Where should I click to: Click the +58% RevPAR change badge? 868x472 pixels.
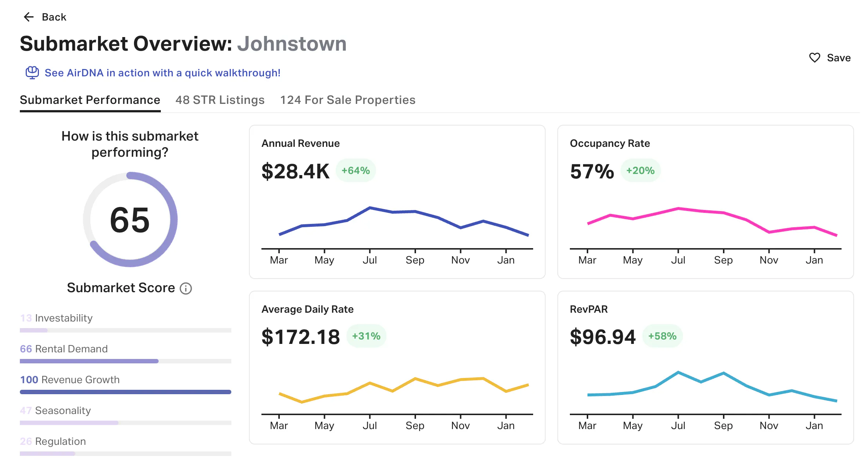pyautogui.click(x=662, y=336)
